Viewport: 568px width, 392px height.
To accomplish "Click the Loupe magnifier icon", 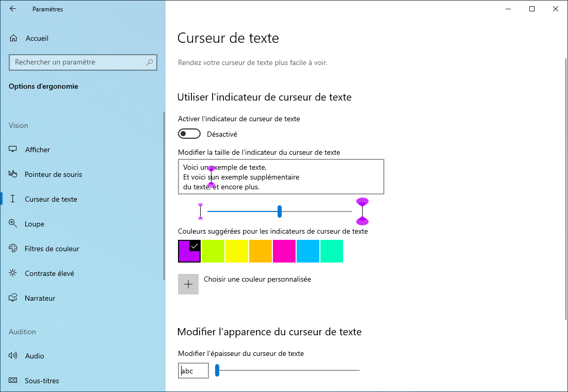I will pyautogui.click(x=13, y=223).
